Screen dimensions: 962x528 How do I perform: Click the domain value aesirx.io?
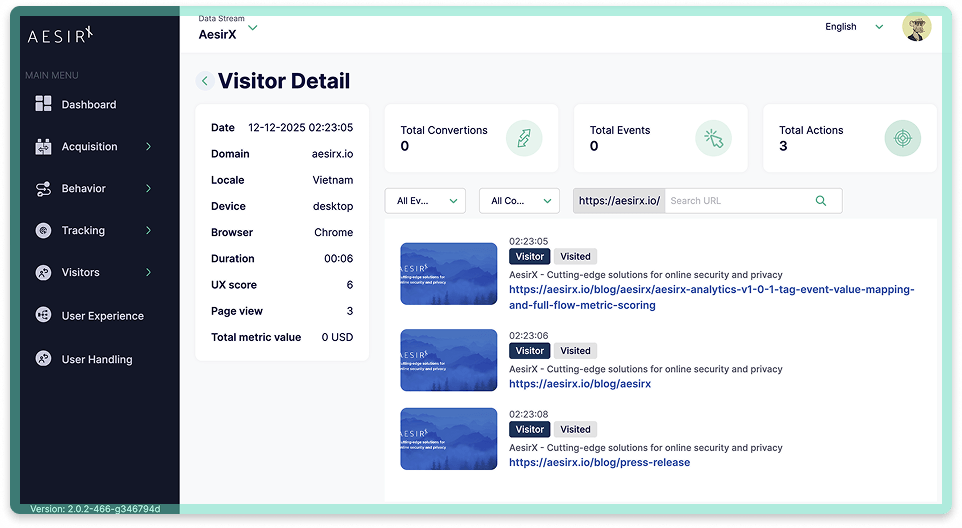pos(333,154)
